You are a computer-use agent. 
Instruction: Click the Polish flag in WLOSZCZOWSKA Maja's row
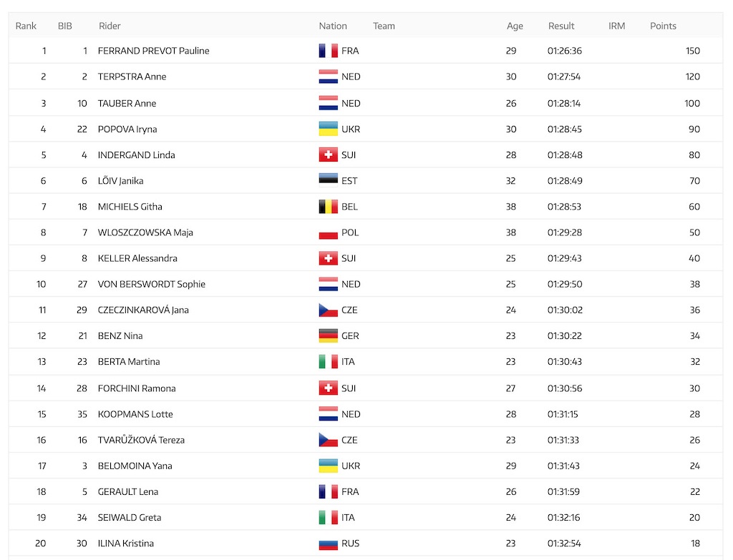point(328,232)
